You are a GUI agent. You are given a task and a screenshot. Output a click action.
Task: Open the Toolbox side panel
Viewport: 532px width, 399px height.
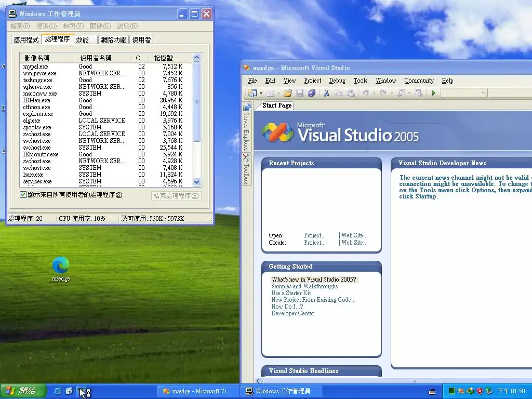(x=247, y=169)
